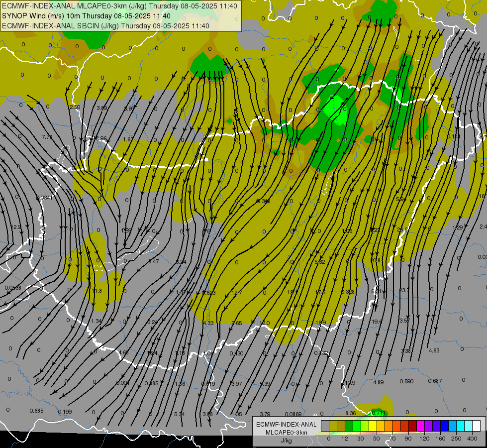Click the legend label 90
This screenshot has height=448, width=487.
[x=408, y=439]
